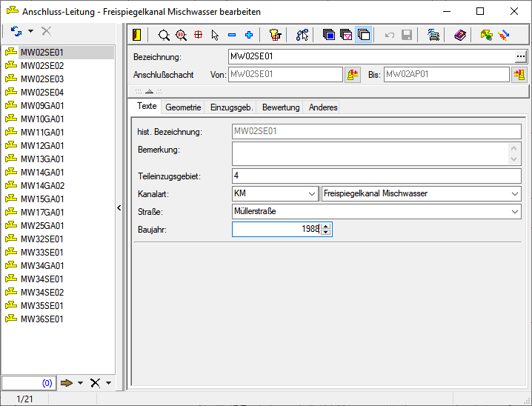Image resolution: width=532 pixels, height=406 pixels.
Task: Switch to the Geometrie tab
Action: click(183, 107)
